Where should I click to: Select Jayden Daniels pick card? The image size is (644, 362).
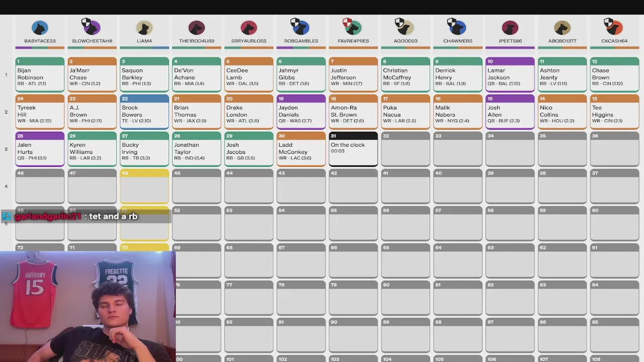click(301, 112)
